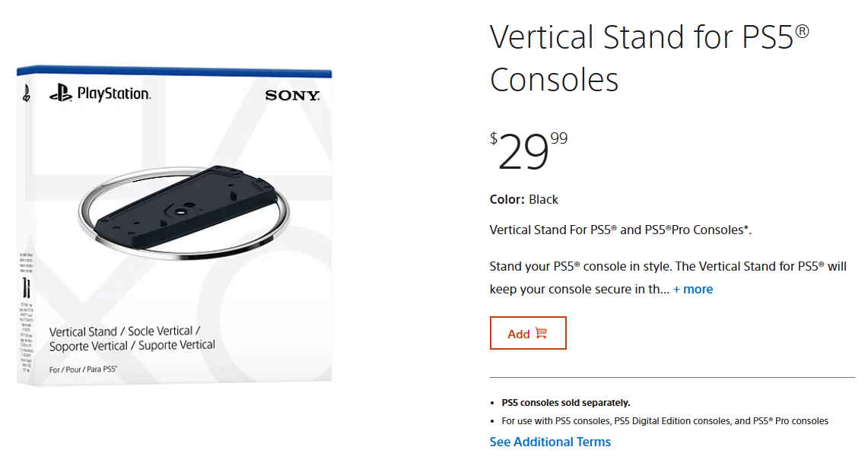
Task: Click the Stand your PS5 console in style paragraph
Action: coord(668,267)
